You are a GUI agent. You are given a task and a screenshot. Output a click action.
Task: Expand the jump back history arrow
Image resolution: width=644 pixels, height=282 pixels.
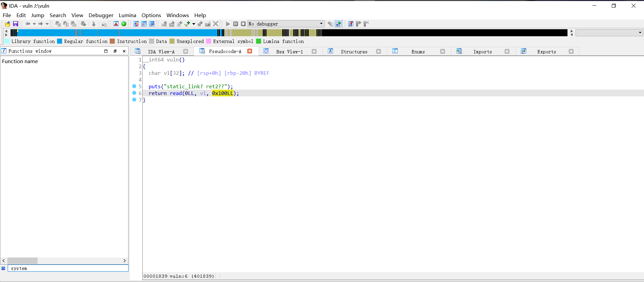tap(34, 24)
